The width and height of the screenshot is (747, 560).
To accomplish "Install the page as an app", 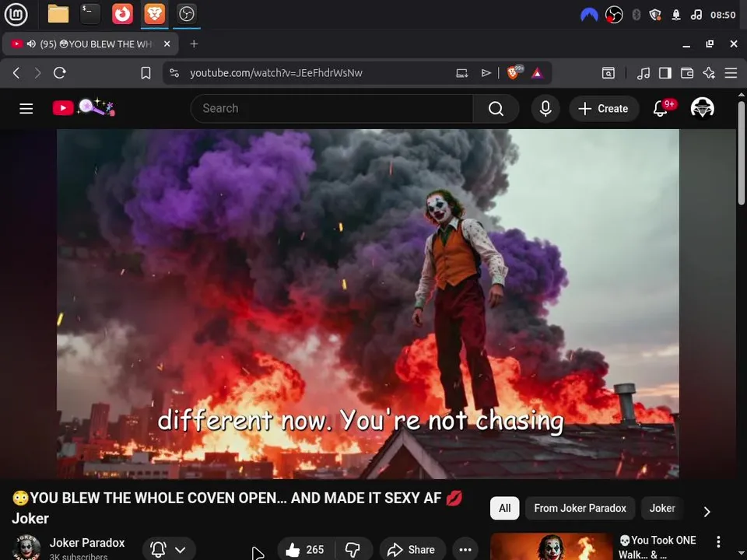I will pyautogui.click(x=461, y=73).
